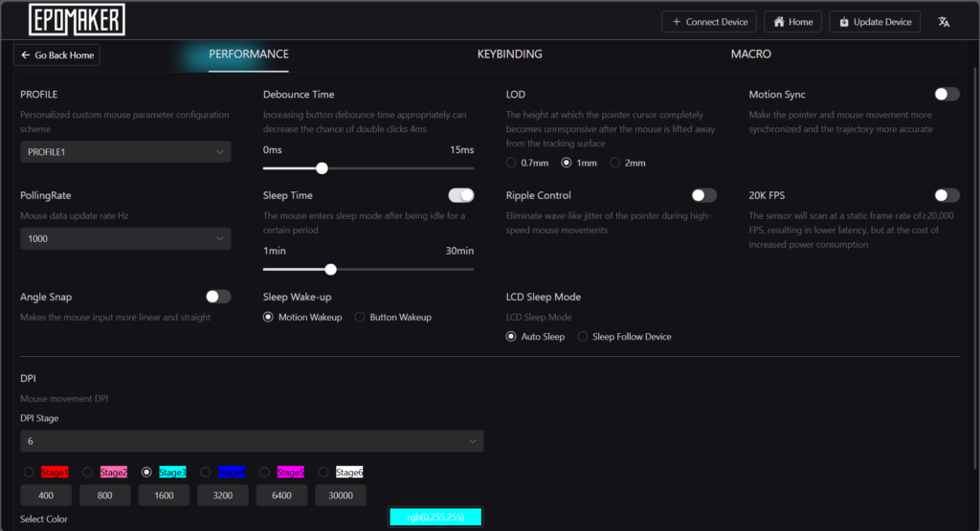
Task: Open the DPI Stage count dropdown
Action: coord(252,441)
